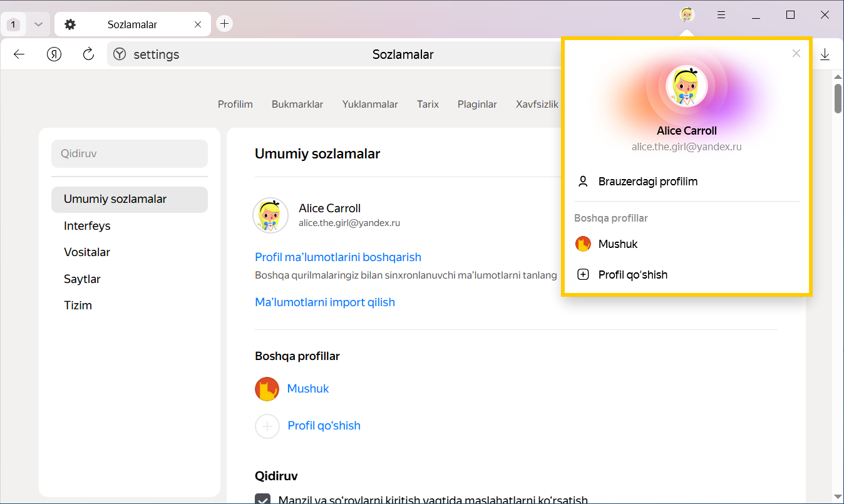The height and width of the screenshot is (504, 844).
Task: Select Brauzerdagi profilim in the popup
Action: click(x=647, y=182)
